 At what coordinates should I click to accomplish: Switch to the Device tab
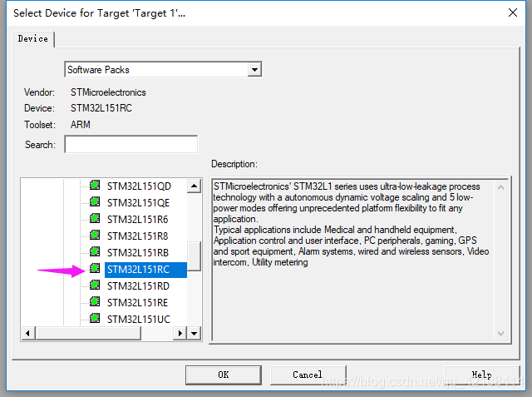pos(33,39)
